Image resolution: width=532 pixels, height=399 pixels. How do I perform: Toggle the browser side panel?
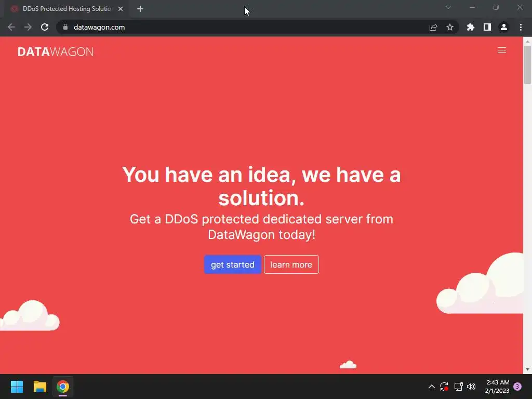(487, 27)
